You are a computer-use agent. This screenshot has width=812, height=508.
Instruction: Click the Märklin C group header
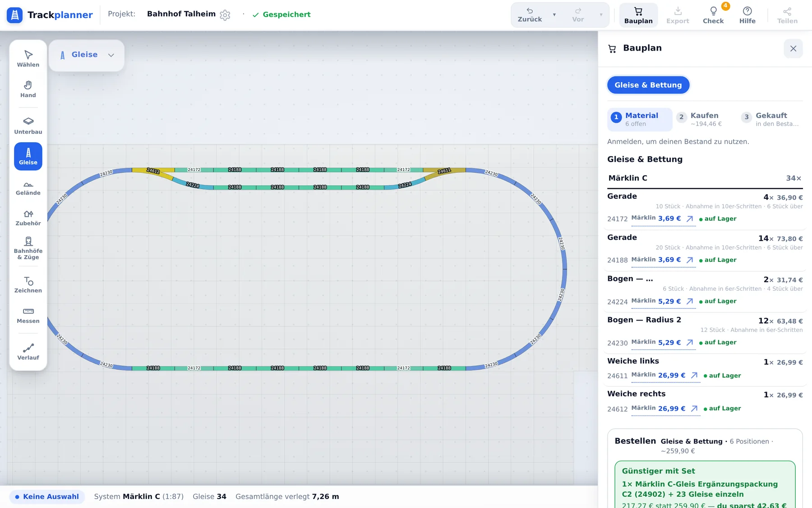coord(705,178)
